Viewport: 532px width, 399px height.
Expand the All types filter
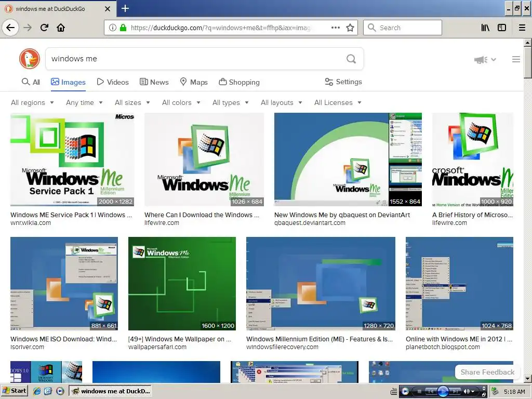pos(230,102)
